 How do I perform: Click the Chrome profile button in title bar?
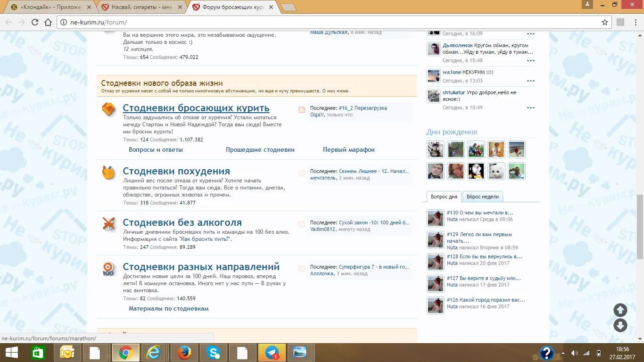(587, 4)
